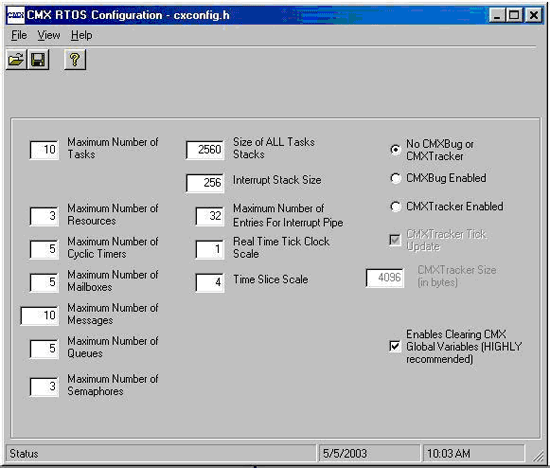Open the File menu
Image resolution: width=550 pixels, height=468 pixels.
pos(19,35)
